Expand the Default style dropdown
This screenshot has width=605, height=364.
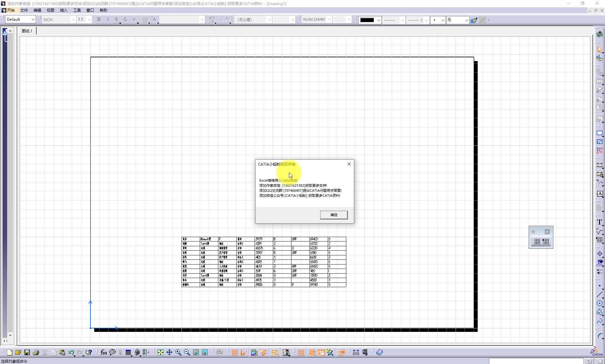[33, 20]
